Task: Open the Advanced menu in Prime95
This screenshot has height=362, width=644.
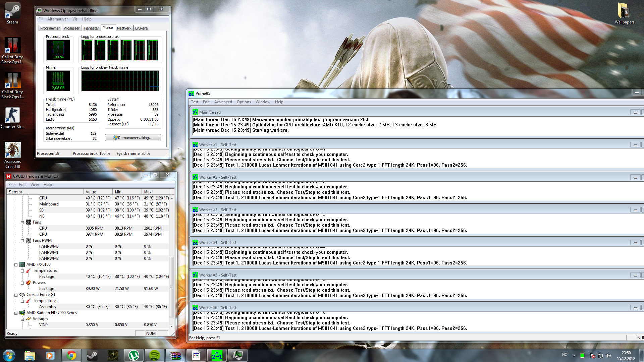Action: [223, 102]
